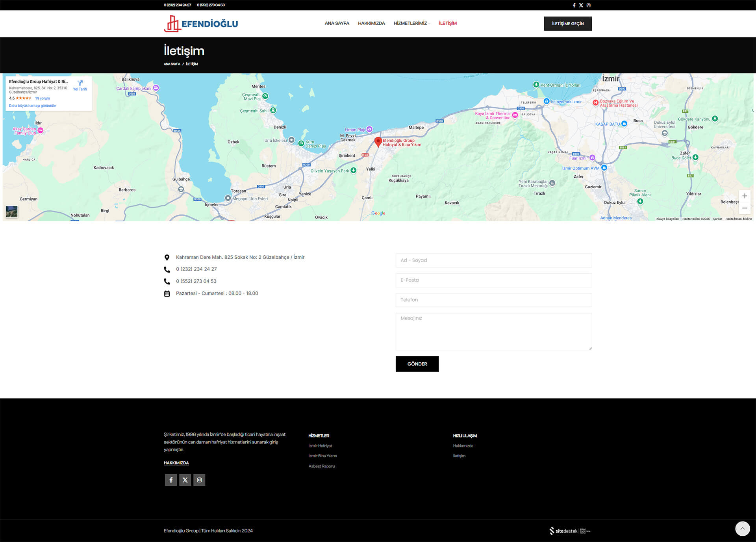Click the sitedestek logo in footer
Image resolution: width=756 pixels, height=542 pixels.
click(570, 531)
